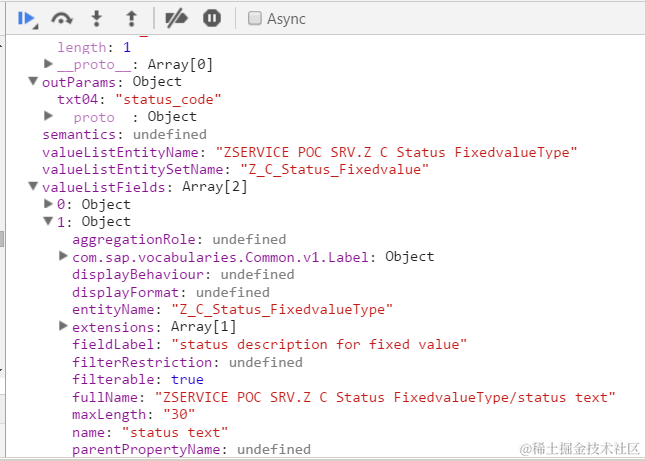Deactivate breakpoints icon

[176, 19]
